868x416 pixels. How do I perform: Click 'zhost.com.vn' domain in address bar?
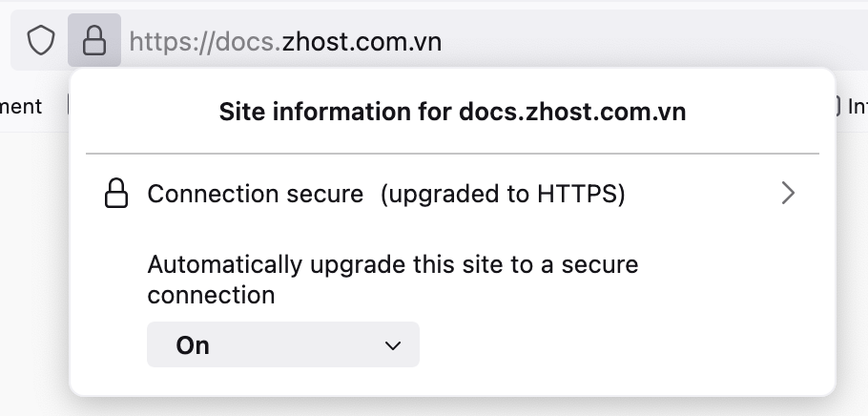(x=362, y=41)
